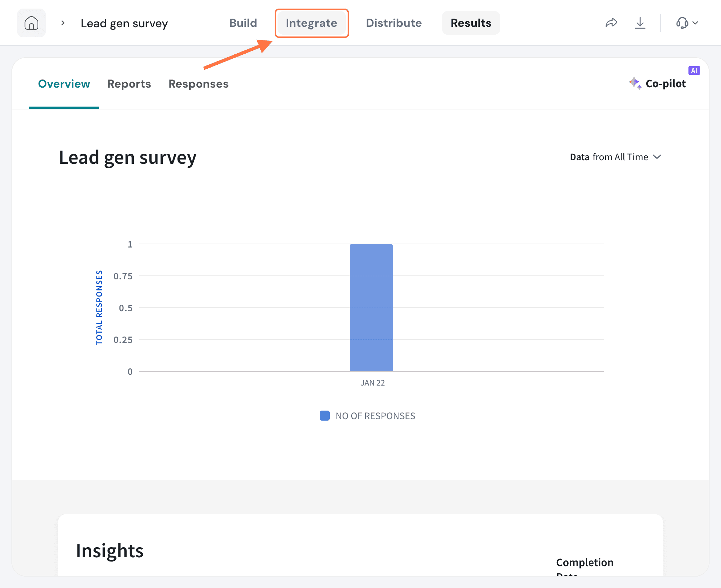
Task: Switch to the Responses sub-tab
Action: tap(198, 84)
